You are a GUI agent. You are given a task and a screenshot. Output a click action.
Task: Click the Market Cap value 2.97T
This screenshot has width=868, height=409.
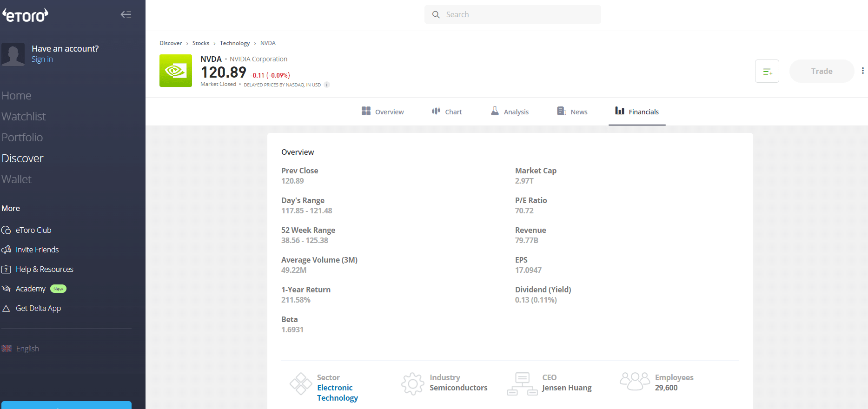[524, 181]
